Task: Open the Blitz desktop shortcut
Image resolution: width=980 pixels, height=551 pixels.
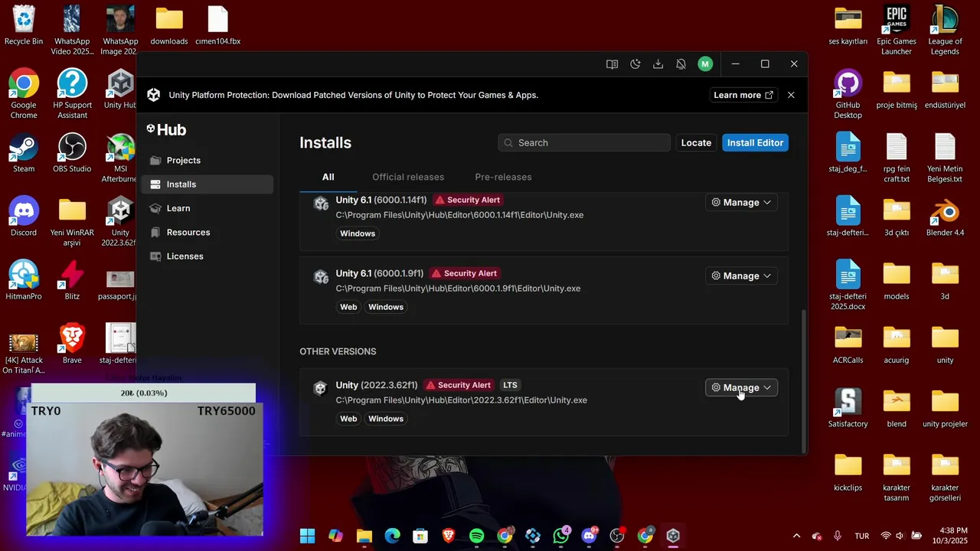Action: click(x=72, y=280)
